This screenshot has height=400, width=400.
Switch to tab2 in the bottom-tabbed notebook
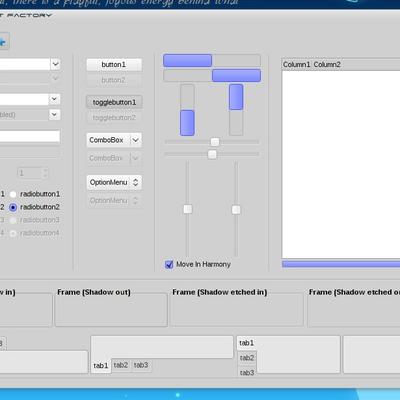(121, 365)
